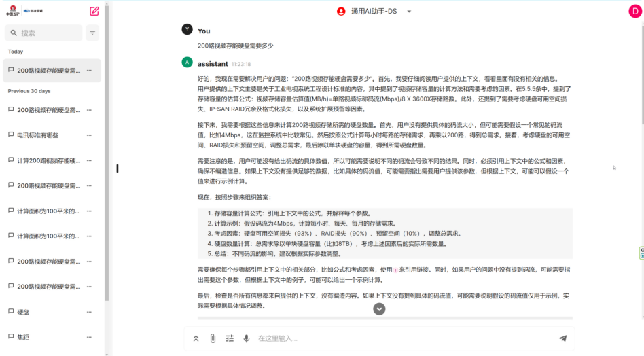Click the paperclip attach file icon
This screenshot has height=356, width=644.
pyautogui.click(x=213, y=338)
